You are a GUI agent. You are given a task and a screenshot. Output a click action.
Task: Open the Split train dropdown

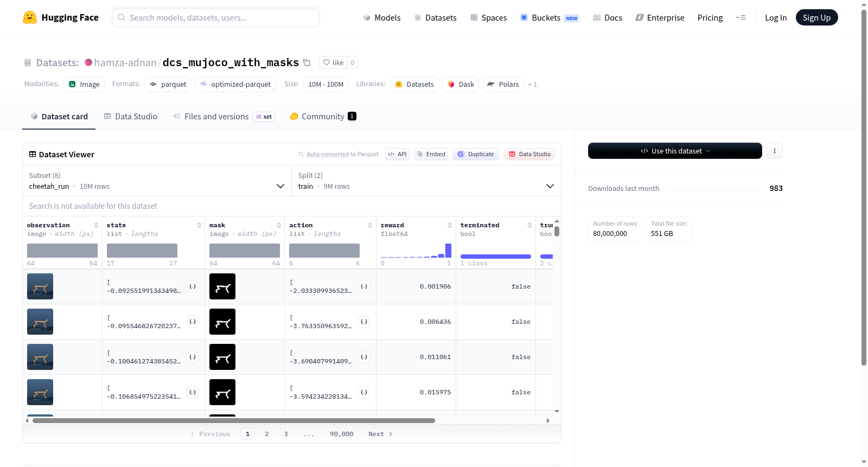coord(426,181)
